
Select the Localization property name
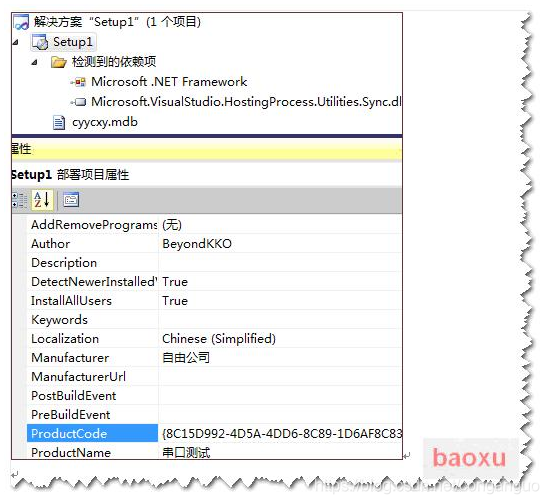click(93, 338)
